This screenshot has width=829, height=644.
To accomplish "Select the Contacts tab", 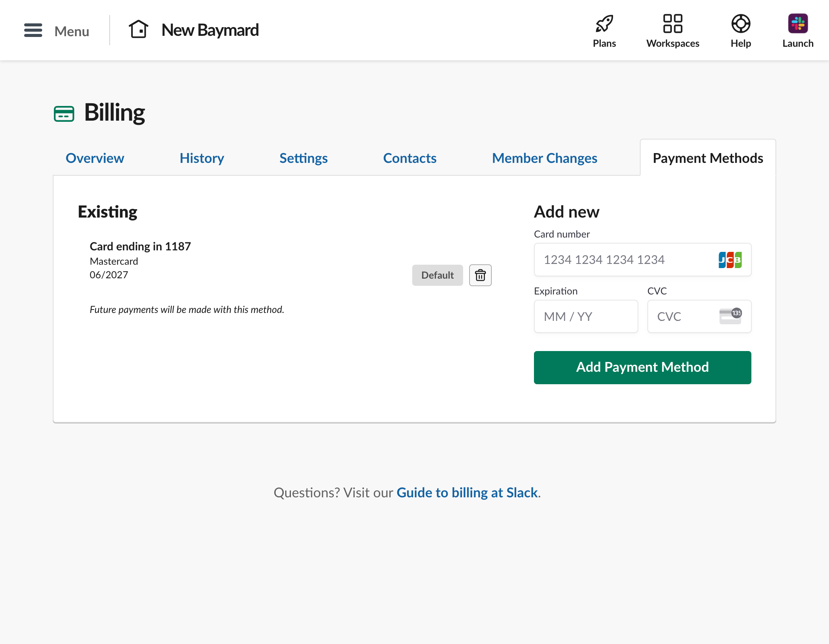I will (x=410, y=158).
